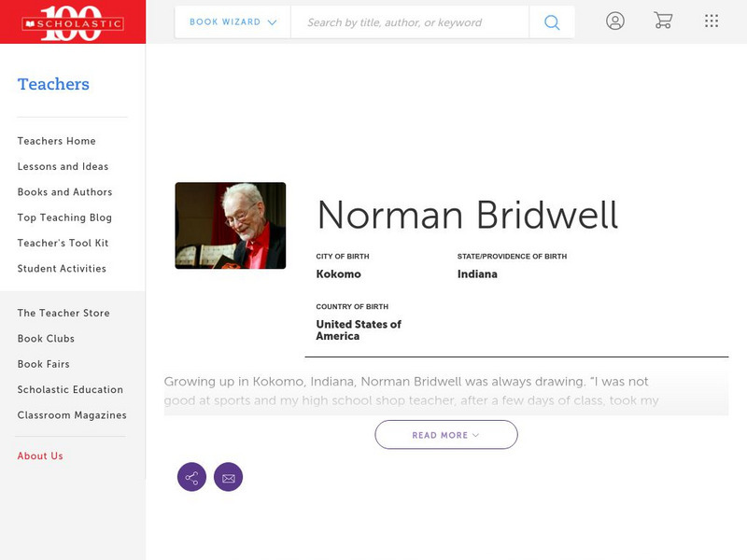Click the Norman Bridwell name heading
This screenshot has width=747, height=560.
click(468, 215)
